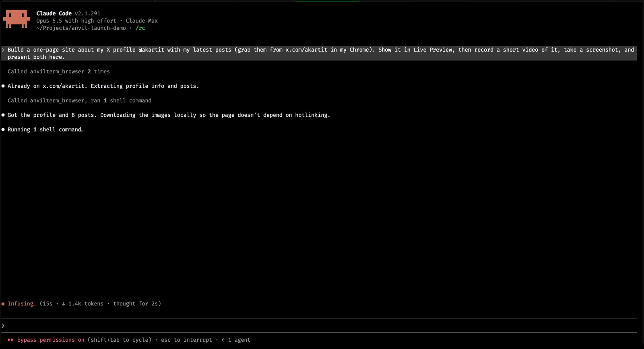The width and height of the screenshot is (644, 349).
Task: Click the 'Claude Code' title text
Action: click(x=54, y=13)
